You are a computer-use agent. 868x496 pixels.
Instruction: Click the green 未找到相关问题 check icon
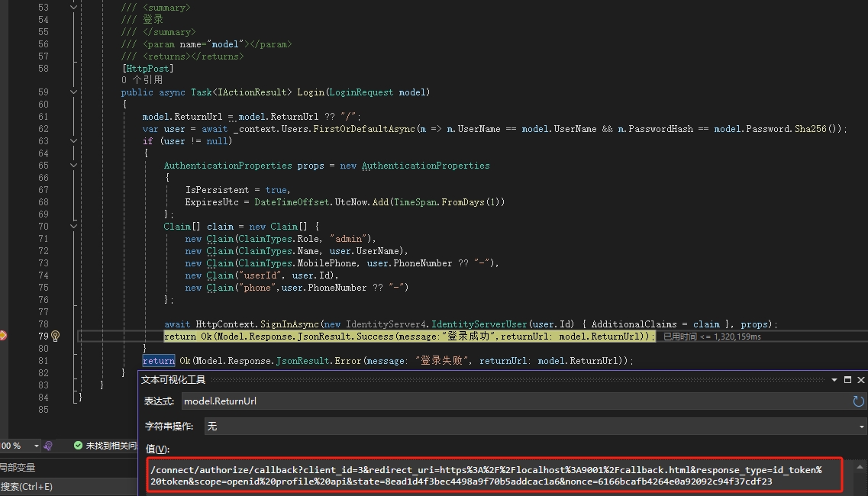coord(77,445)
